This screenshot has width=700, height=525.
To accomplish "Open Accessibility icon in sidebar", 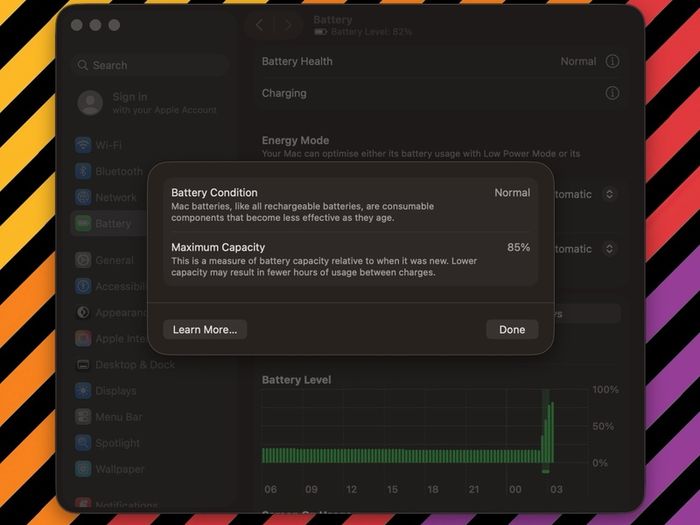I will pyautogui.click(x=83, y=286).
